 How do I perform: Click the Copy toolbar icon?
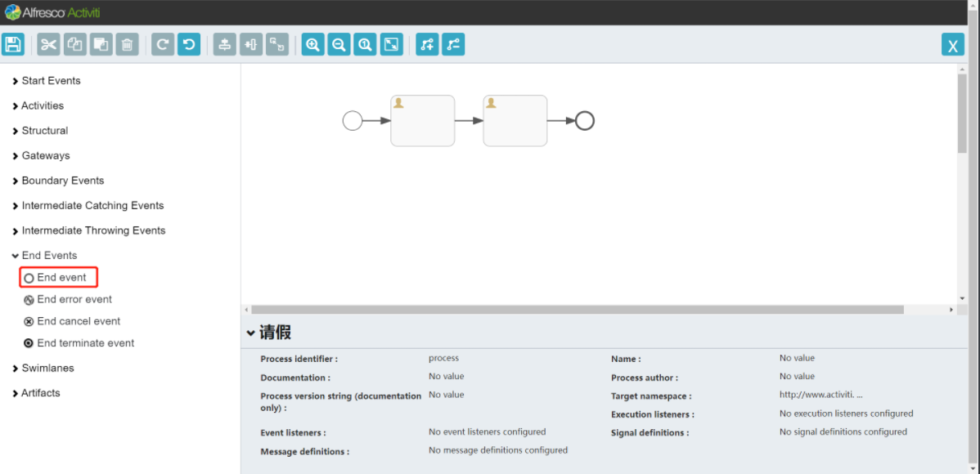click(75, 44)
